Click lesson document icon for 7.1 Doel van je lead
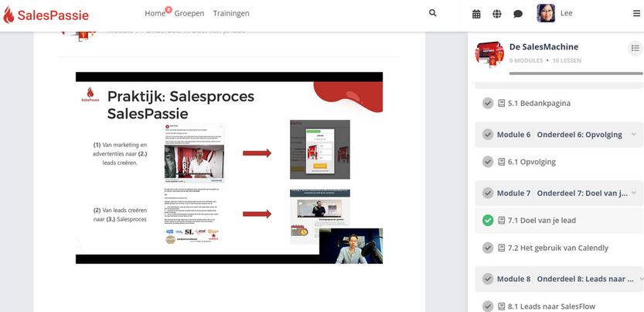Viewport: 644px width, 312px height. pos(501,221)
